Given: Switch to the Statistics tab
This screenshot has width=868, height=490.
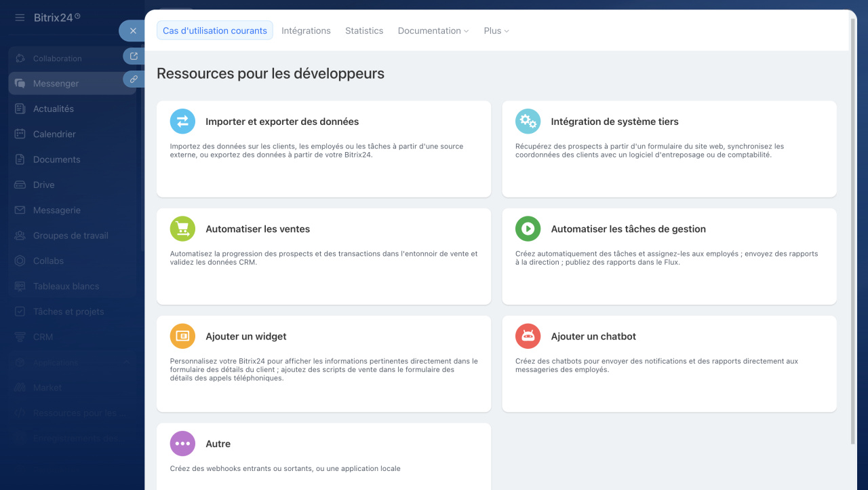Looking at the screenshot, I should tap(364, 31).
